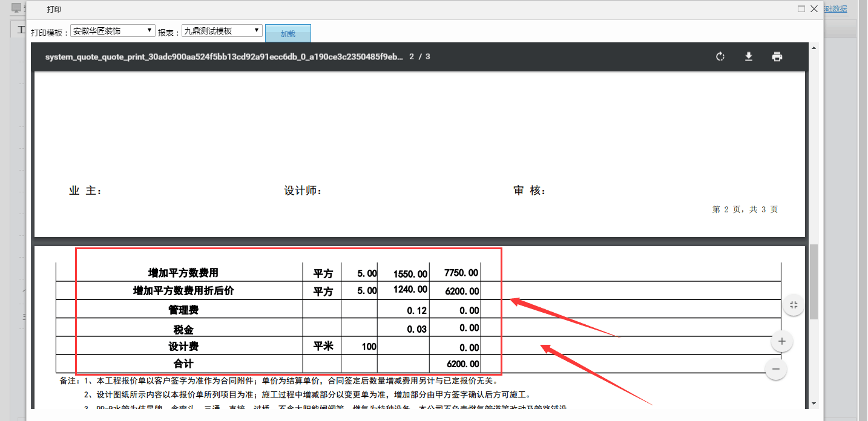Open the 打印模板 dropdown
The image size is (868, 421).
click(x=113, y=31)
